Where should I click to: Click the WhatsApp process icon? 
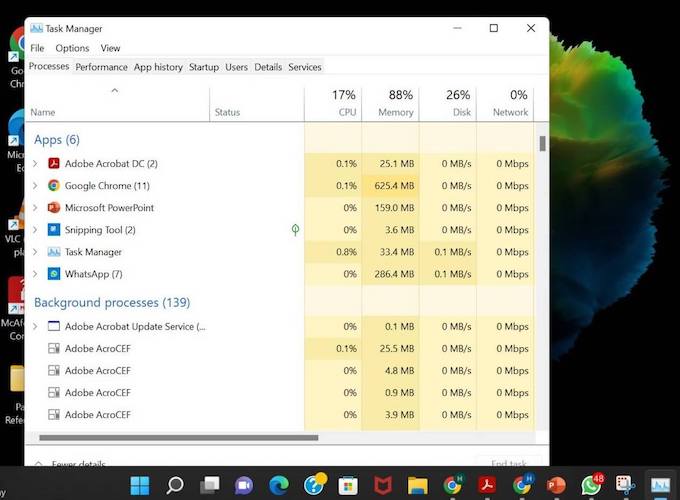point(54,274)
